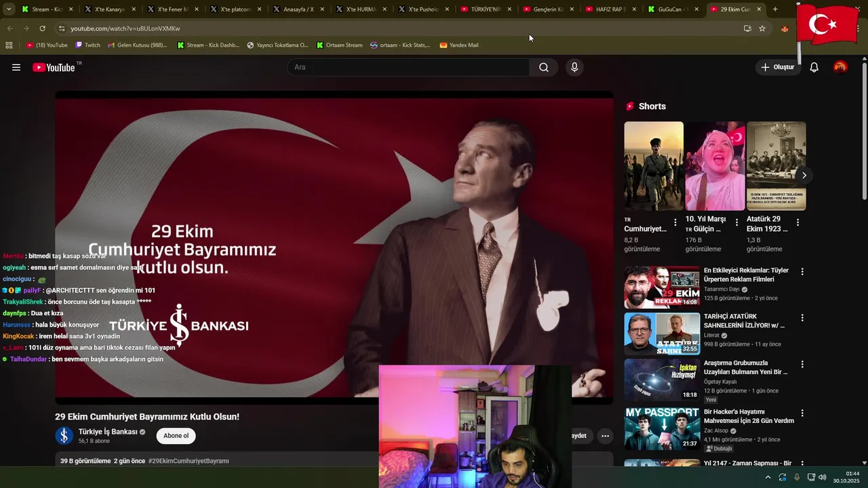Open the Tasarımcı Dayı channel

[722, 289]
